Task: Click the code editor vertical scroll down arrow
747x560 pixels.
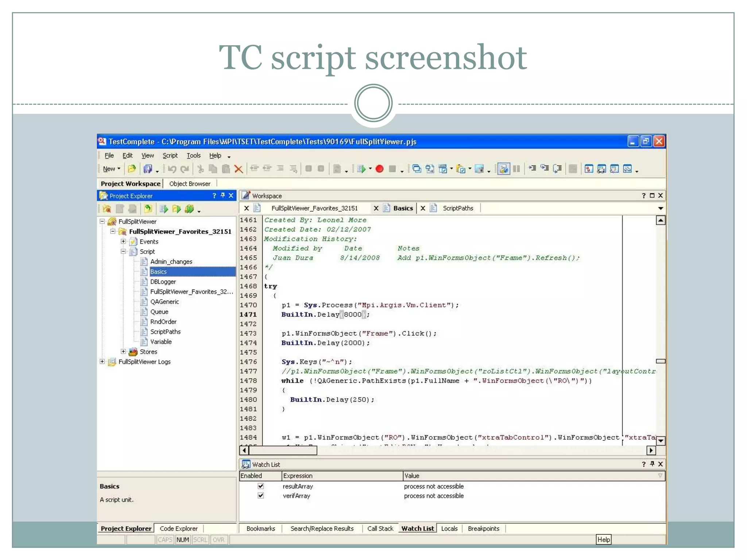Action: [661, 441]
